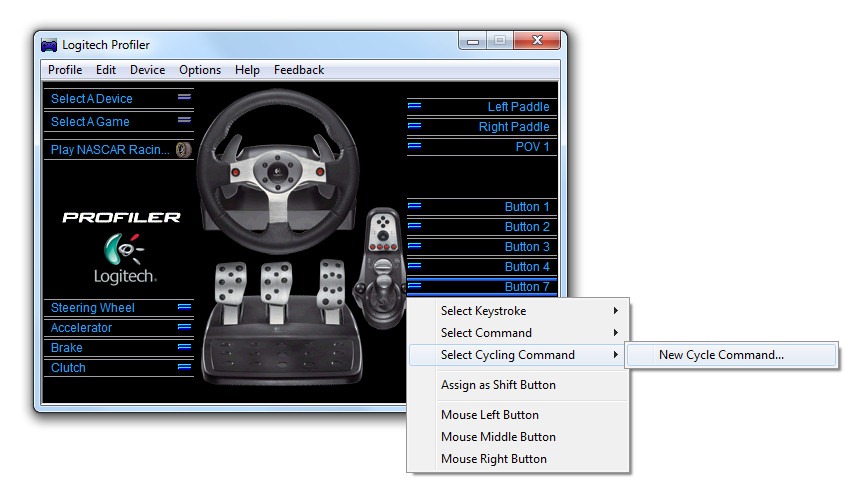867x501 pixels.
Task: Expand the Select Cycling Command submenu arrow
Action: 615,355
